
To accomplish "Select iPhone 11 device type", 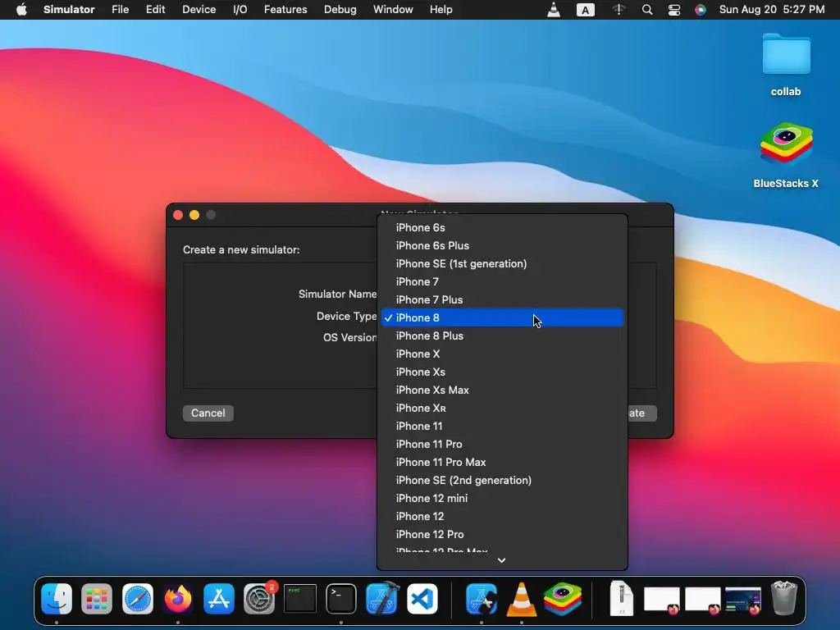I will tap(502, 426).
